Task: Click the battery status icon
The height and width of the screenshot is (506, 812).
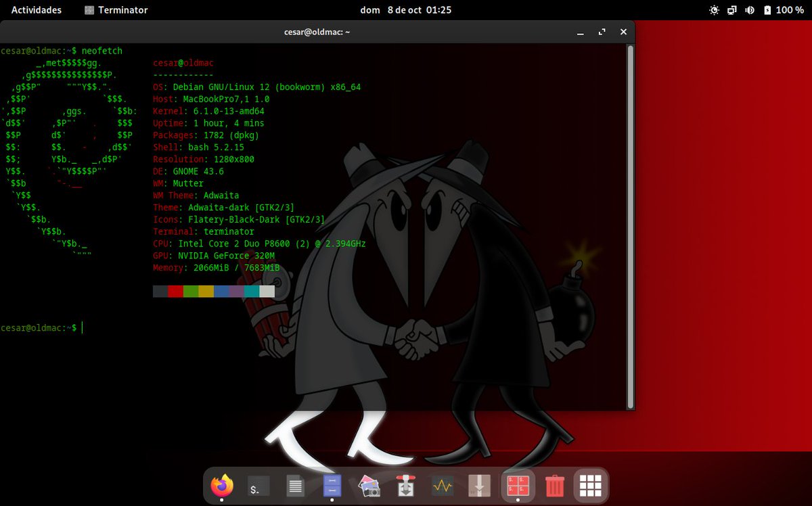Action: tap(767, 10)
